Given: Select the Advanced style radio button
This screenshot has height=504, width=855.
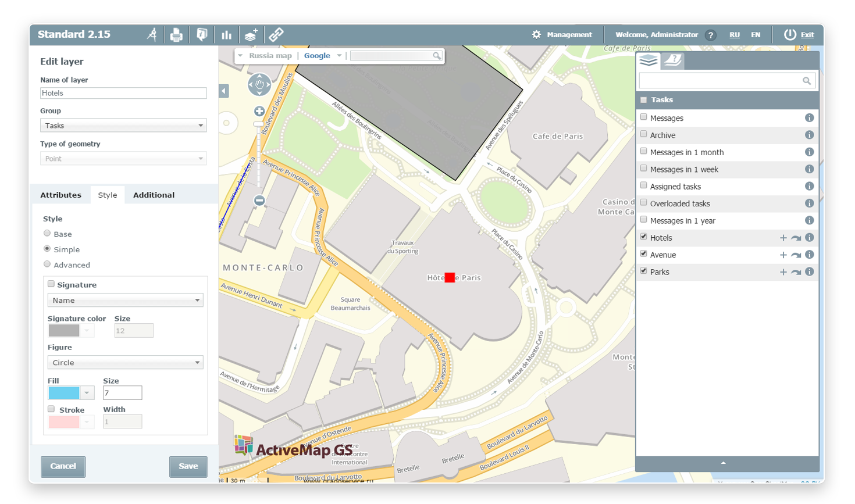Looking at the screenshot, I should 47,264.
